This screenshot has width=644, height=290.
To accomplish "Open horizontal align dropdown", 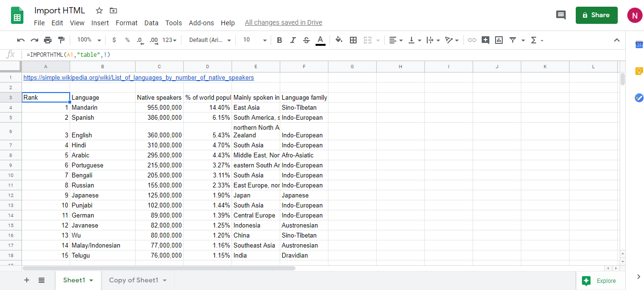I will click(x=396, y=40).
